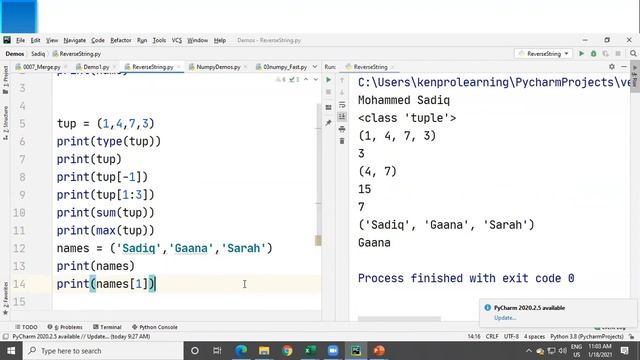Clear all Run console output
This screenshot has height=360, width=640.
(342, 141)
